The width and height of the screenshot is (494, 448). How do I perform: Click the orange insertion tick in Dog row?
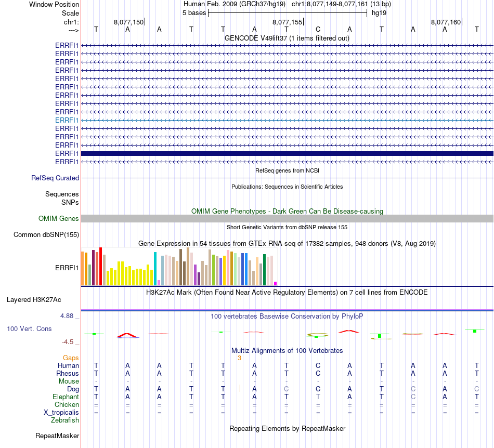pos(240,389)
